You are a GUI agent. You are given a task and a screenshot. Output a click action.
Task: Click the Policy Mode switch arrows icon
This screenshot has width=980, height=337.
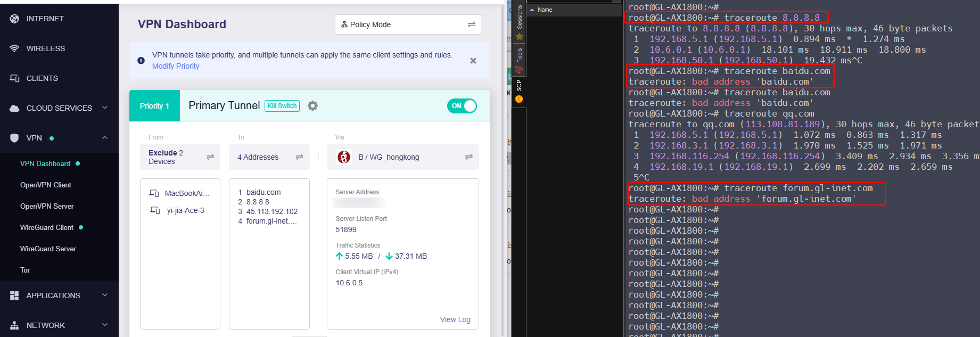(x=471, y=24)
